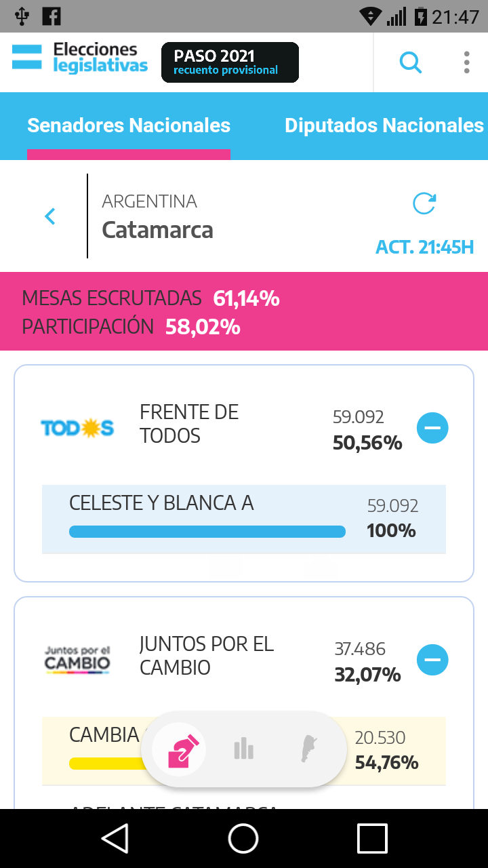Refresh results with the reload icon

[x=424, y=203]
